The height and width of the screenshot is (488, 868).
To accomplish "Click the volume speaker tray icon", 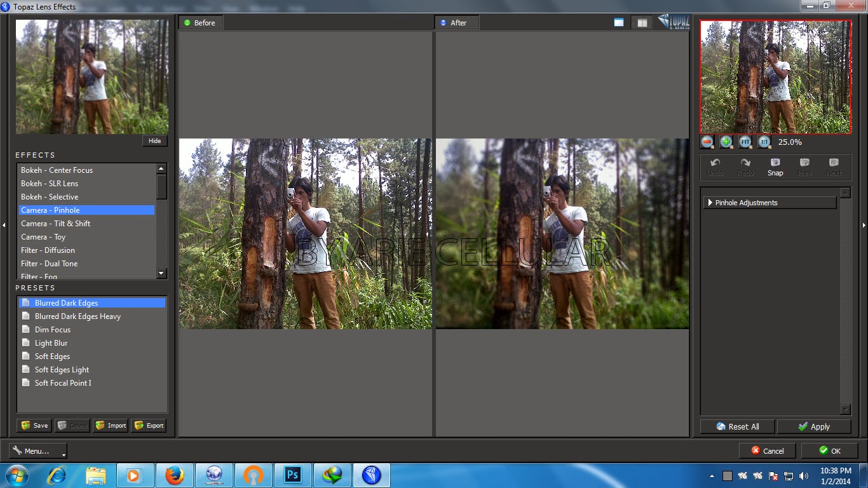I will point(804,476).
